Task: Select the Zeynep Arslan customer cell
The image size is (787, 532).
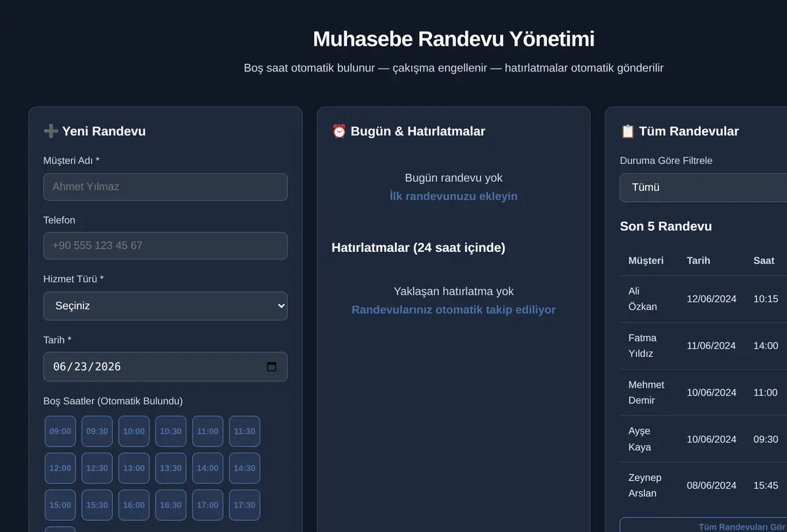Action: point(645,485)
